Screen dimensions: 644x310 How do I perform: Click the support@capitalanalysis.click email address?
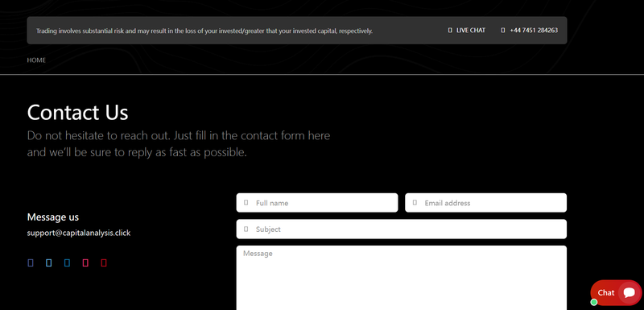click(x=79, y=233)
